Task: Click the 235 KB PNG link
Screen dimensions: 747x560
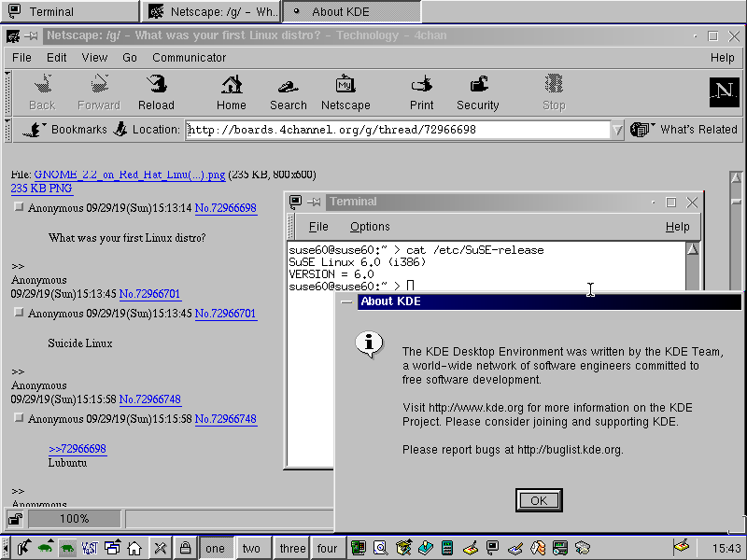Action: (41, 189)
